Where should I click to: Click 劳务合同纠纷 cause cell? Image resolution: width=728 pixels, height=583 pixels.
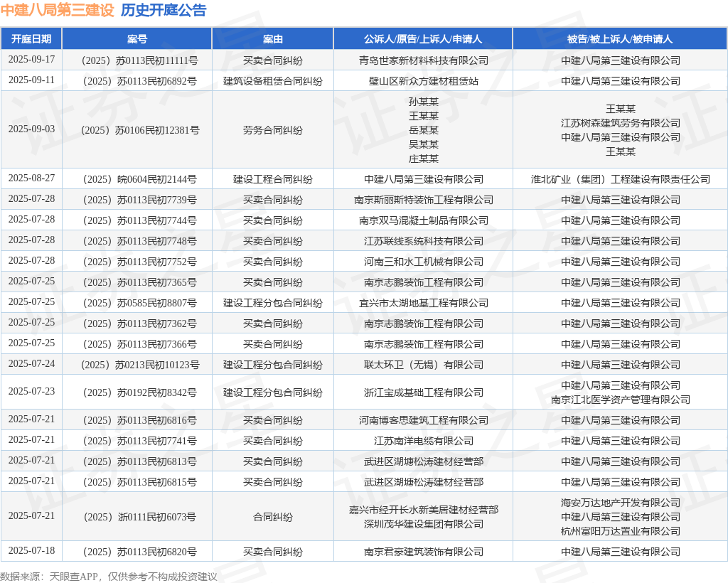click(272, 130)
